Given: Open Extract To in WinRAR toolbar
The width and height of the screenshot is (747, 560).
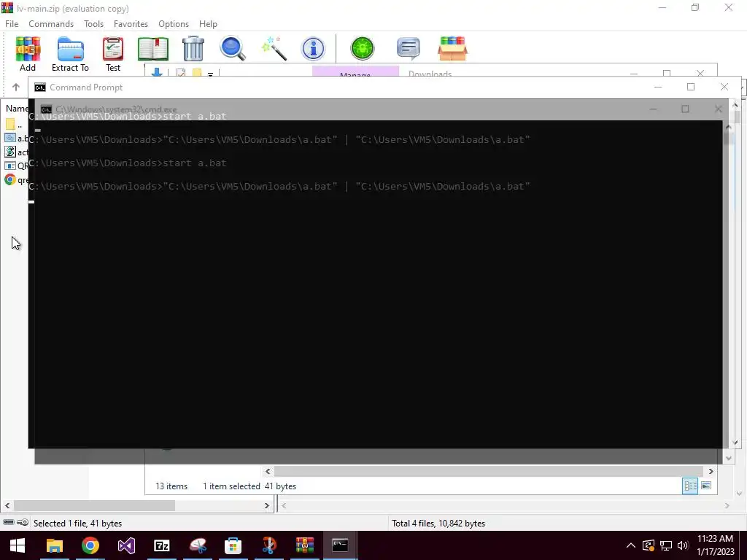Looking at the screenshot, I should [x=70, y=54].
